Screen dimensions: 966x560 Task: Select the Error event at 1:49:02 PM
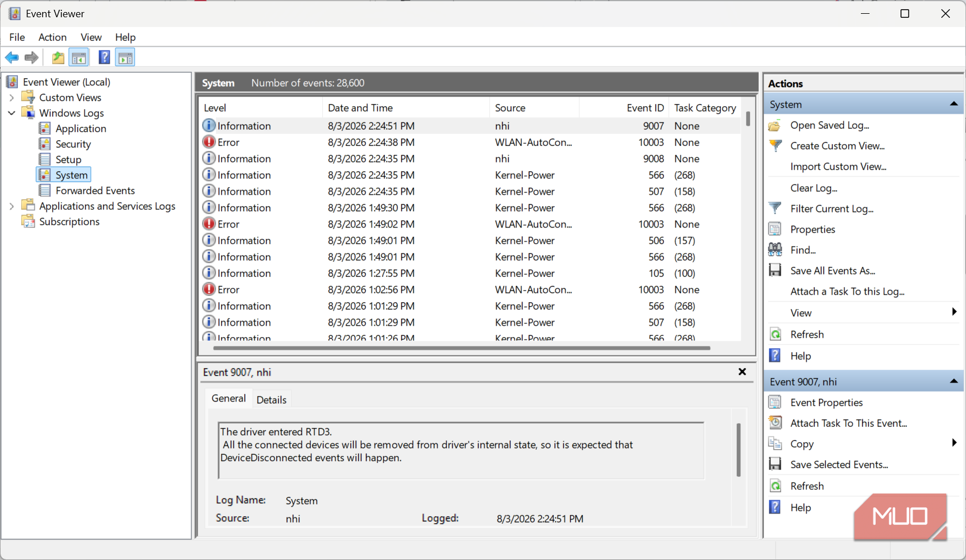(x=470, y=224)
